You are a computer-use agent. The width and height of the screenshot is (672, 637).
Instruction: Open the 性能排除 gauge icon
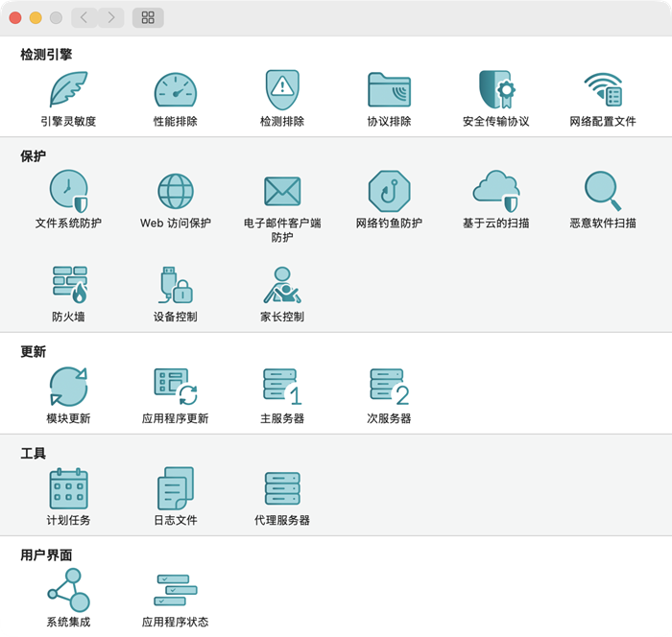tap(176, 89)
